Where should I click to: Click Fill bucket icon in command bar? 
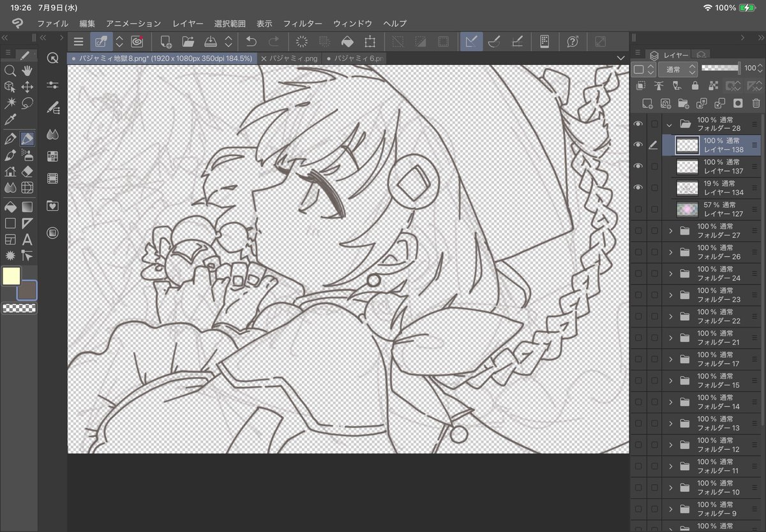347,42
